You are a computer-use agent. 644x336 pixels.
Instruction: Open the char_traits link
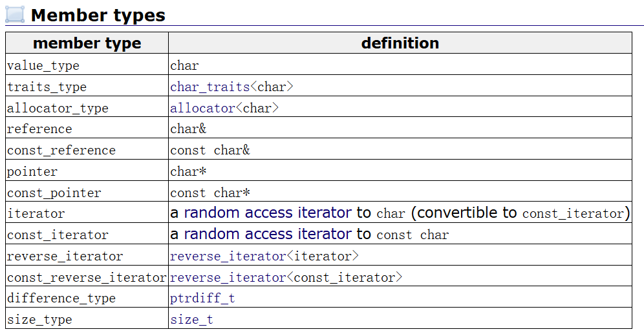pos(209,87)
